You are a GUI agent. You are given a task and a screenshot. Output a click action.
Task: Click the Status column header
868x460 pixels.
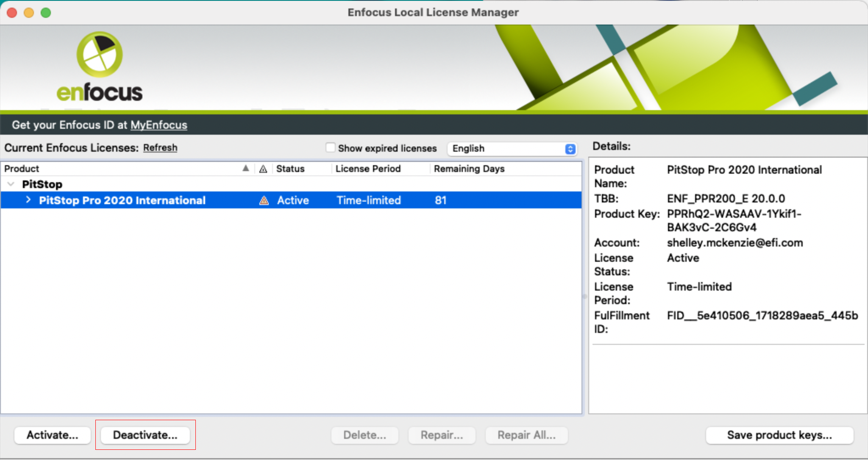tap(290, 169)
